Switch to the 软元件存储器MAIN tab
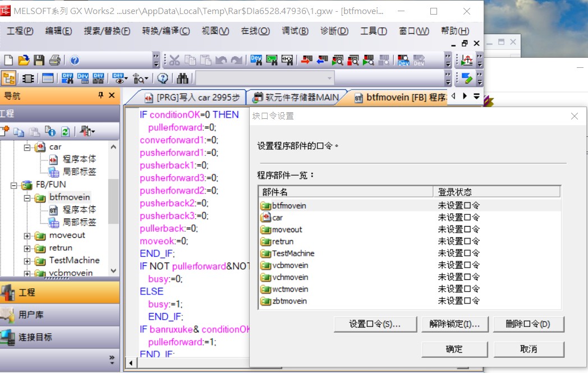The width and height of the screenshot is (588, 373). [x=296, y=97]
